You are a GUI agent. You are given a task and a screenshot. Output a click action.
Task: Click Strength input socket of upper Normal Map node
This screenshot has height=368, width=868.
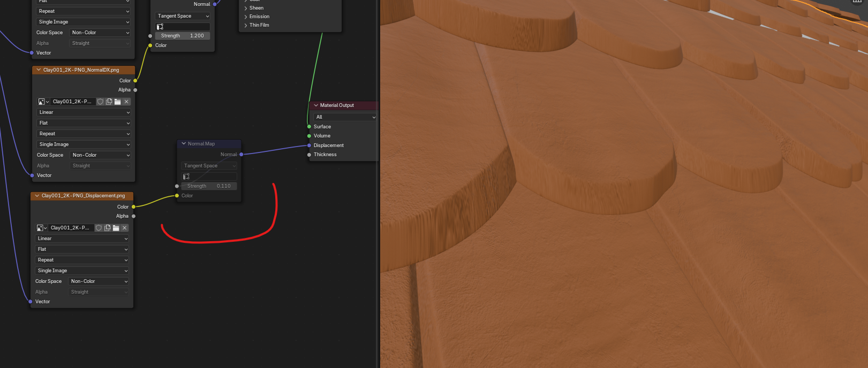pyautogui.click(x=150, y=36)
